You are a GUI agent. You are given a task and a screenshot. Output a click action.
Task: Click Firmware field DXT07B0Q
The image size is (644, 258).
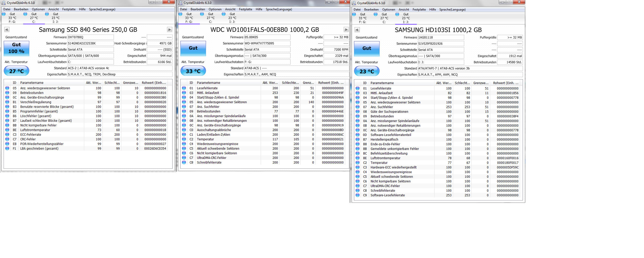point(90,37)
